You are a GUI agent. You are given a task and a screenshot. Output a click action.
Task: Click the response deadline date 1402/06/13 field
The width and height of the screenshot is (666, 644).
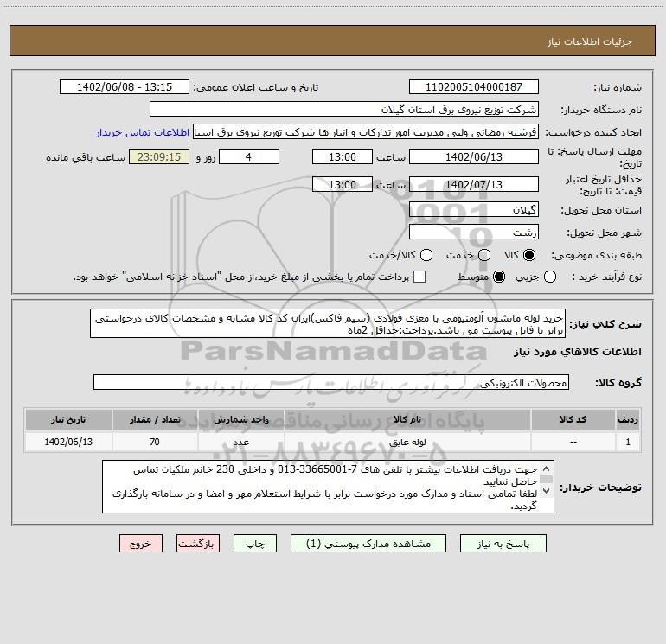pyautogui.click(x=474, y=157)
